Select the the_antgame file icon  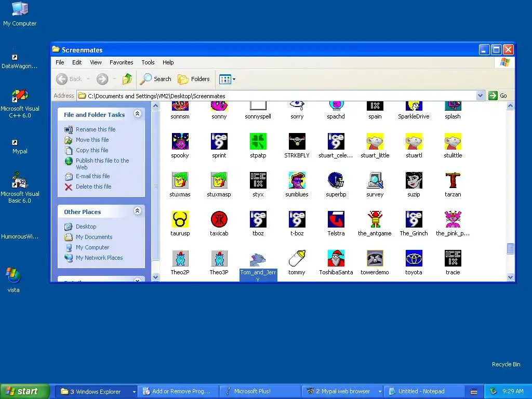point(375,220)
